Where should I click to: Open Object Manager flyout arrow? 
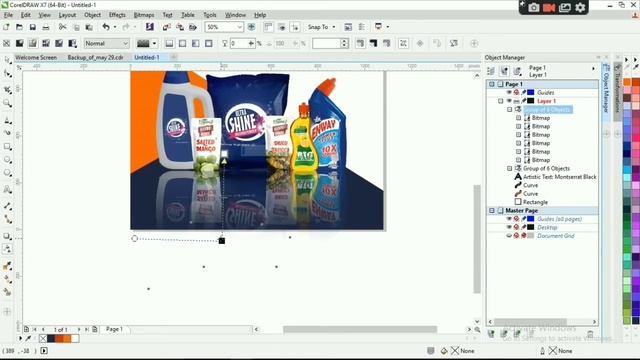[593, 69]
